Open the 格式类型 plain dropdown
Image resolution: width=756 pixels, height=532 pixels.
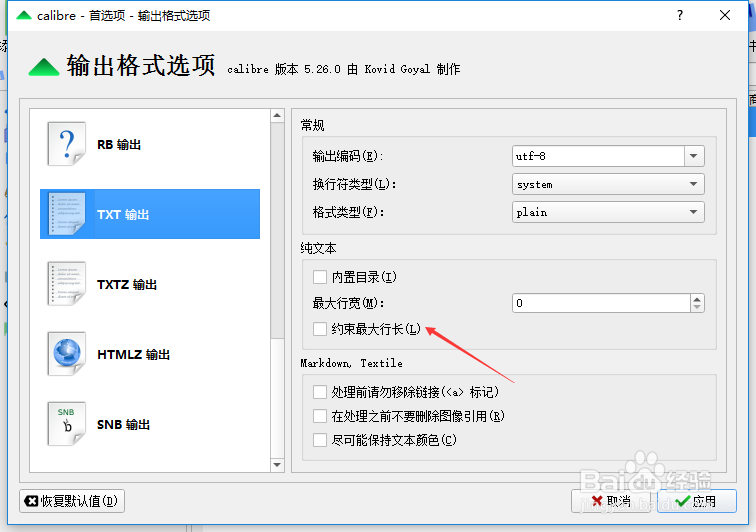pos(608,212)
